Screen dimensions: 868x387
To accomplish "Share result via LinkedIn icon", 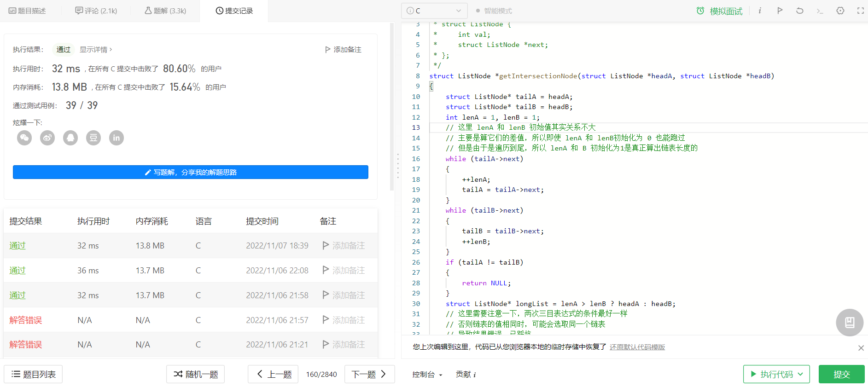I will point(117,138).
